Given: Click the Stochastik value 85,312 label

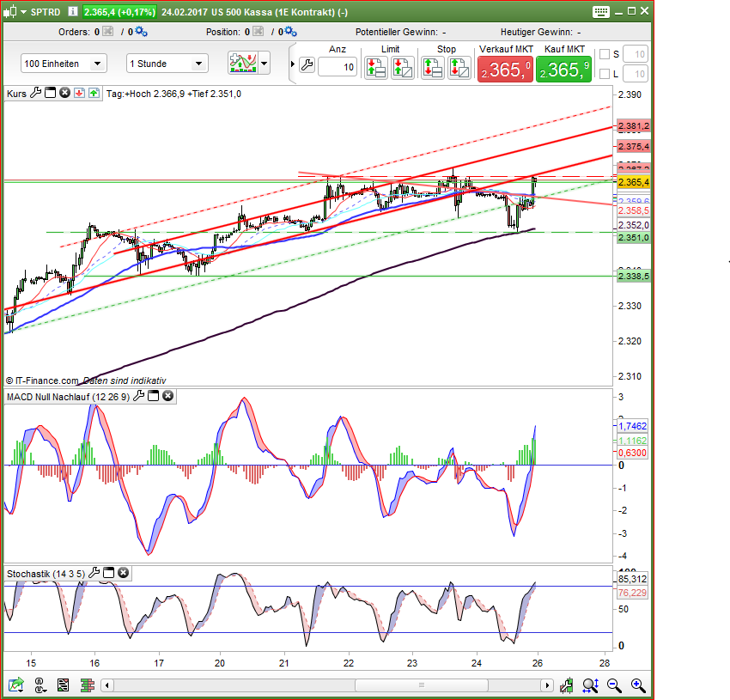Looking at the screenshot, I should pos(632,579).
